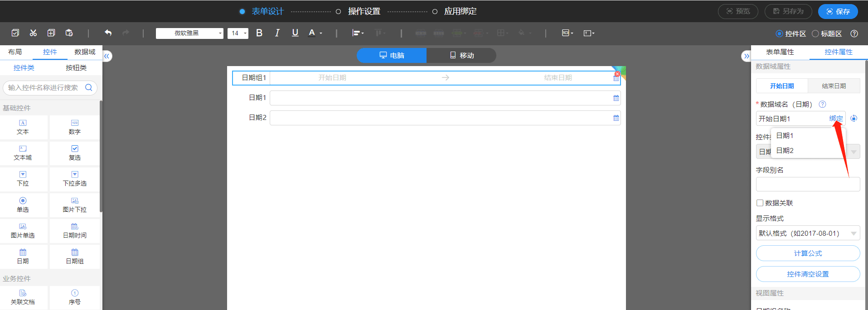
Task: Add the 日期 control
Action: [23, 257]
